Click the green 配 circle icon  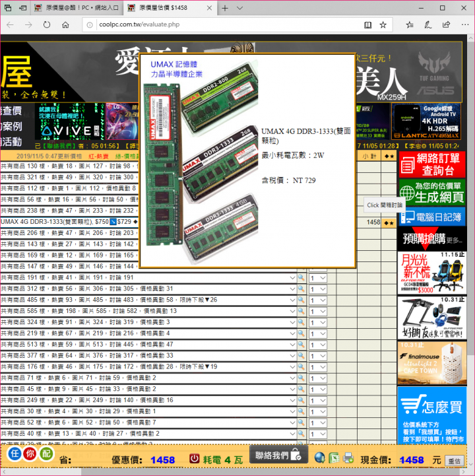coord(46,454)
